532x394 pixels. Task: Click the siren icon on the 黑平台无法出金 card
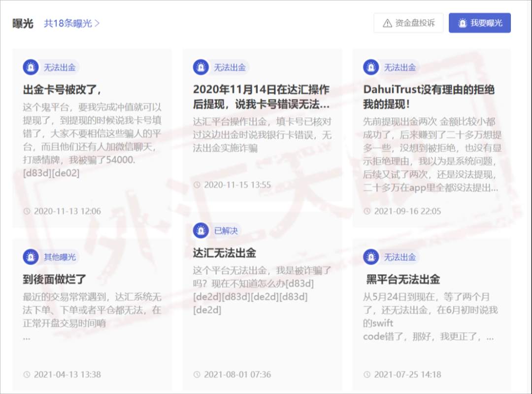pyautogui.click(x=372, y=257)
